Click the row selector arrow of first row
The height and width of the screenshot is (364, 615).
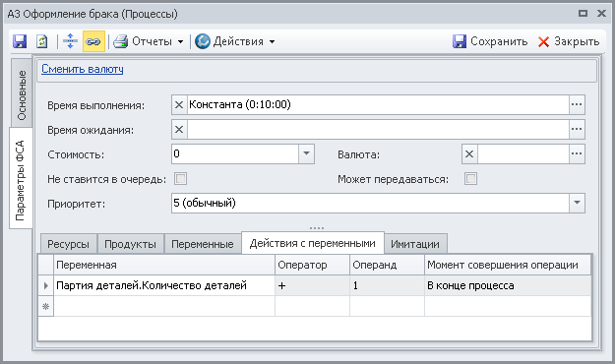click(46, 285)
